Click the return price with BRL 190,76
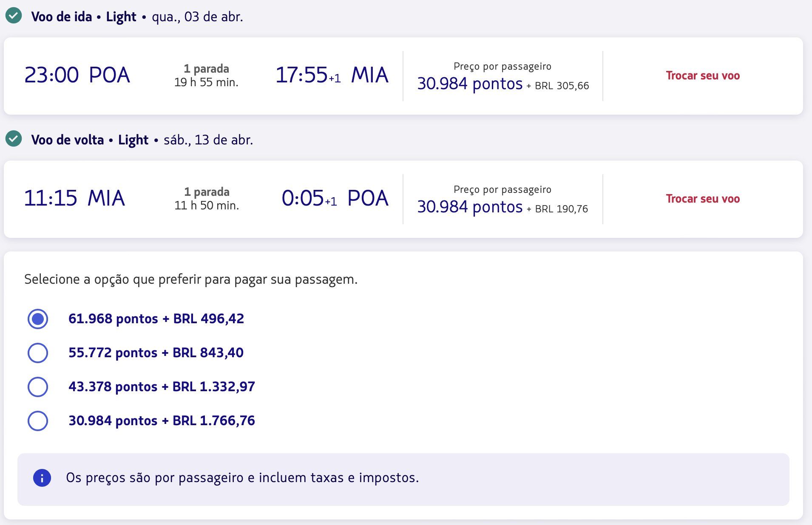The height and width of the screenshot is (525, 812). click(x=503, y=207)
